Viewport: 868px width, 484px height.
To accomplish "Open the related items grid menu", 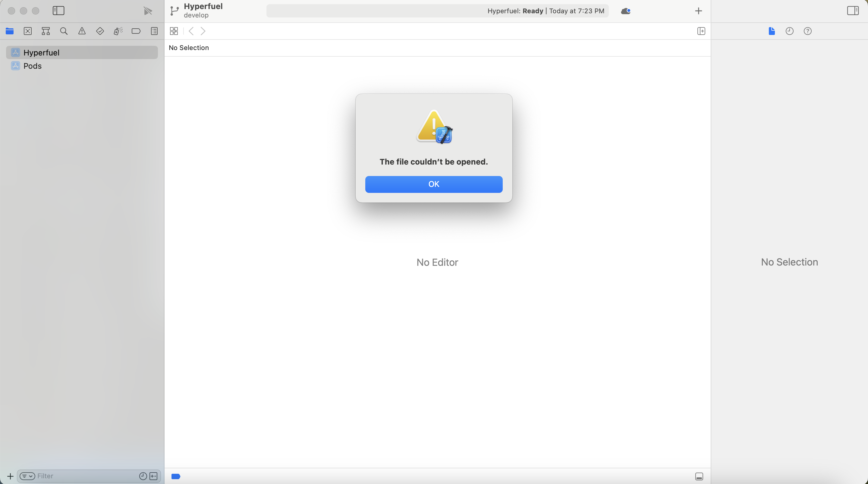I will [174, 31].
